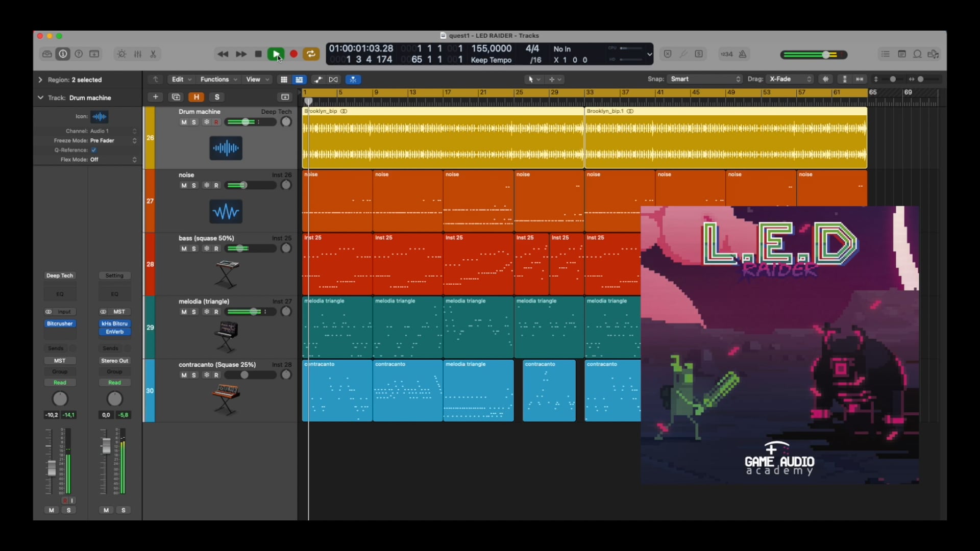Viewport: 980px width, 551px height.
Task: Click the Stop transport button
Action: 258,54
